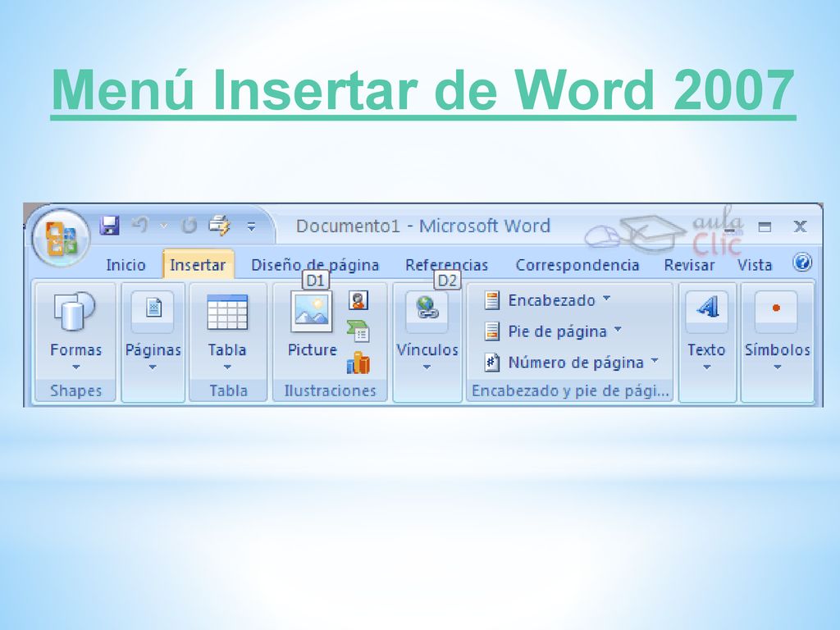
Task: Click the Formas shapes icon
Action: (x=74, y=311)
